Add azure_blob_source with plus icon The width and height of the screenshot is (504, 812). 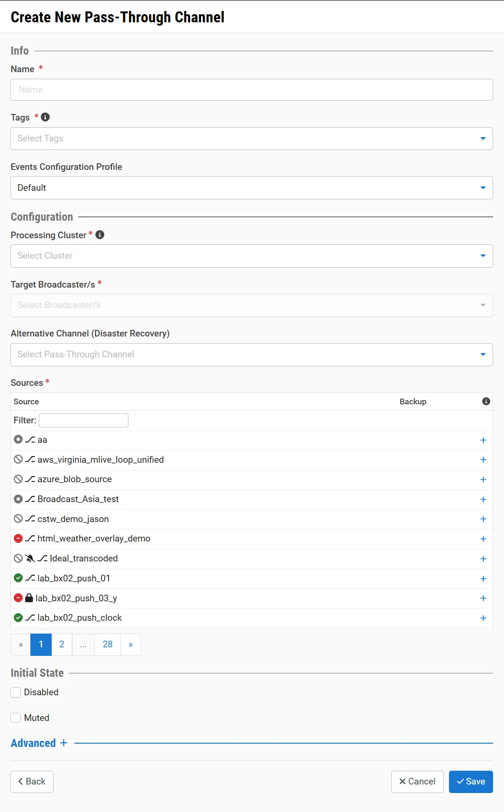coord(483,479)
